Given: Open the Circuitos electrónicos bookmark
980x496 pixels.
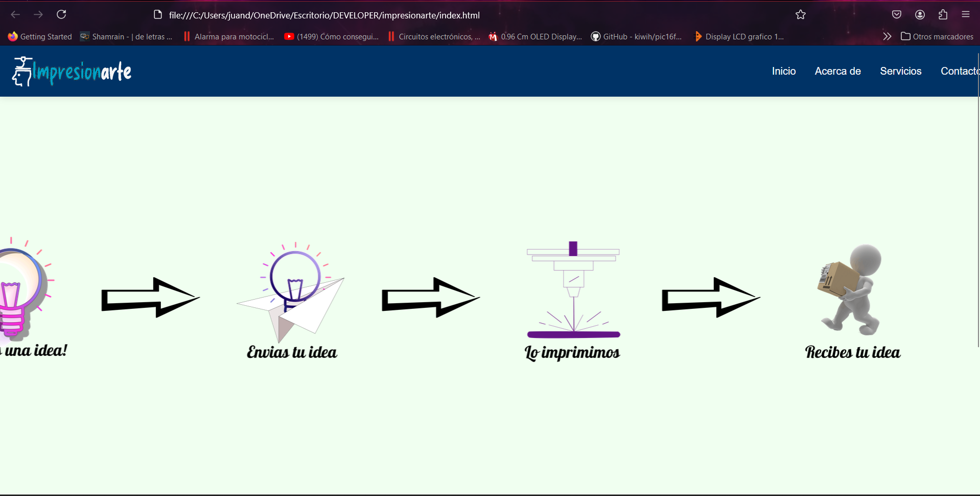Looking at the screenshot, I should click(x=434, y=36).
